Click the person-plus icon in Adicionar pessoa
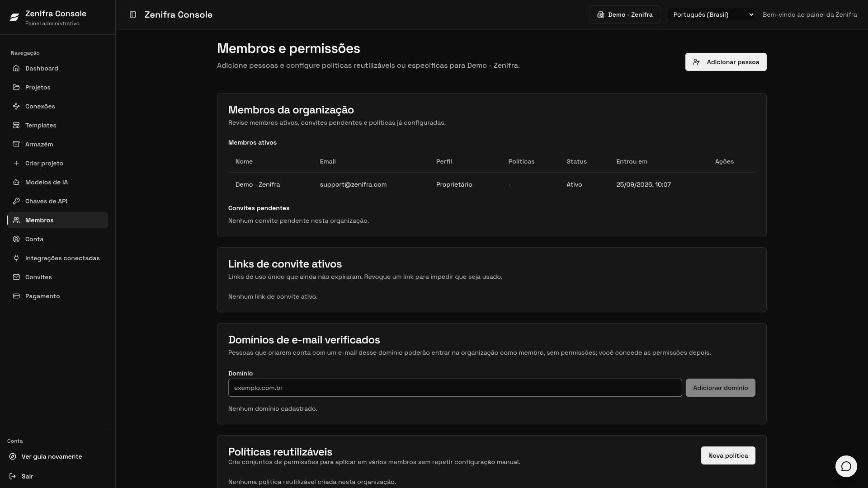Image resolution: width=868 pixels, height=488 pixels. click(696, 62)
